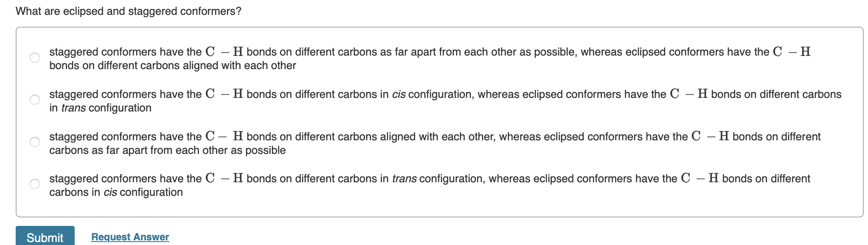This screenshot has height=245, width=868.
Task: Select the radio button for the first answer option
Action: [35, 57]
